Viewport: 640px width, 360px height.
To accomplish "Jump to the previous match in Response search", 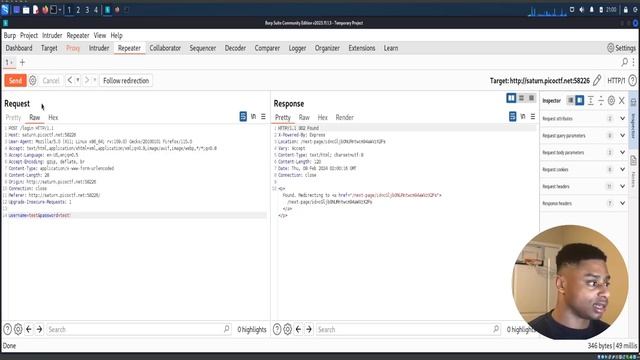I will (x=298, y=329).
